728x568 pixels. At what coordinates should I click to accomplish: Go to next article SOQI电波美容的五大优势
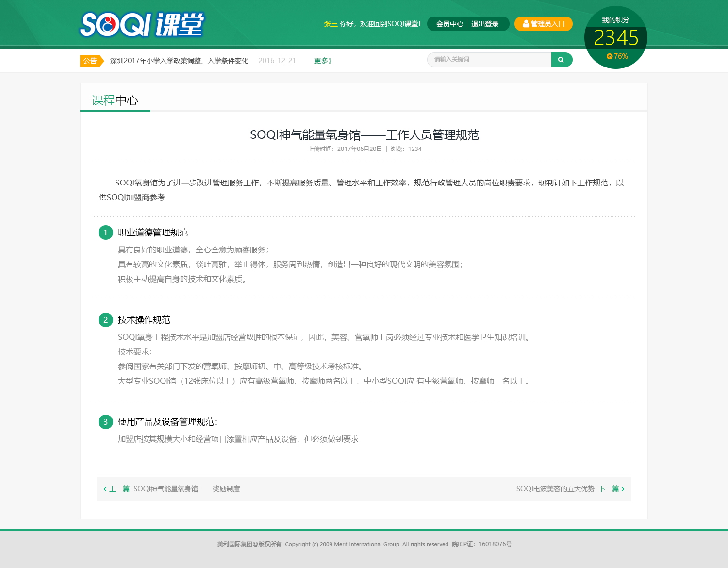555,489
